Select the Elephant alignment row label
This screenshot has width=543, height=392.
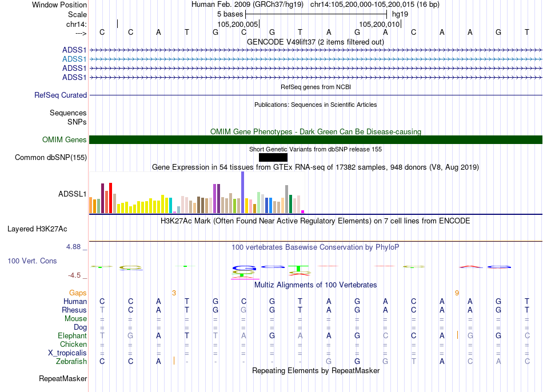[72, 336]
